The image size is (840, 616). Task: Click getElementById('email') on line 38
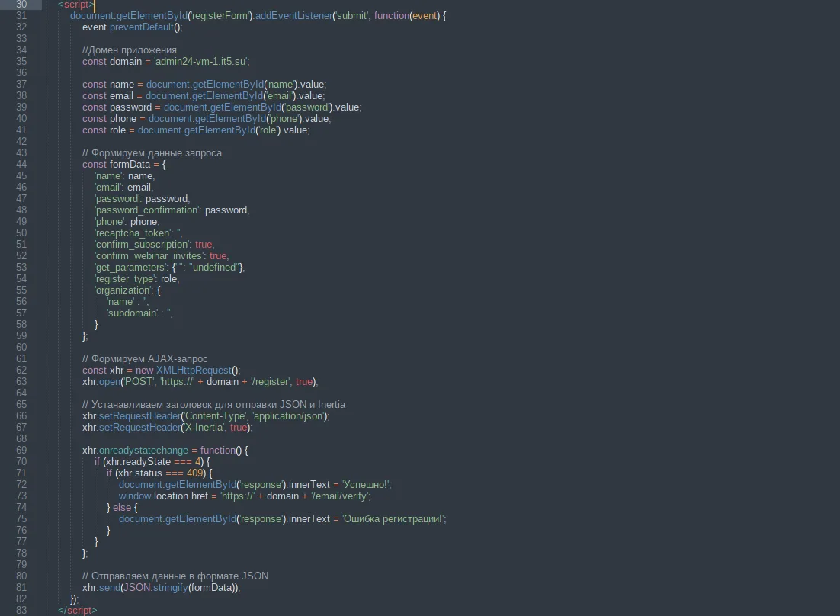221,96
